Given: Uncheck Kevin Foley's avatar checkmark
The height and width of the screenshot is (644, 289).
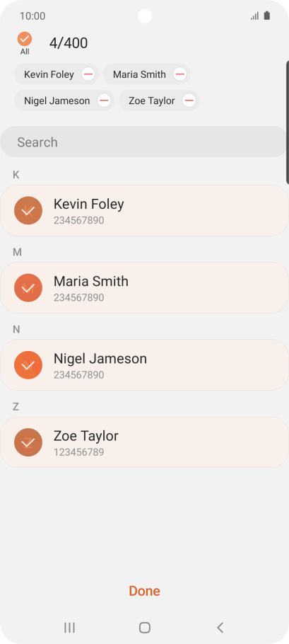Looking at the screenshot, I should click(28, 211).
